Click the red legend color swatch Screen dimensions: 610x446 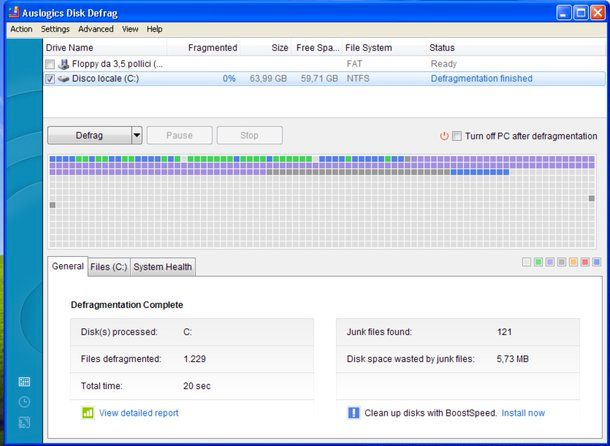coord(585,262)
